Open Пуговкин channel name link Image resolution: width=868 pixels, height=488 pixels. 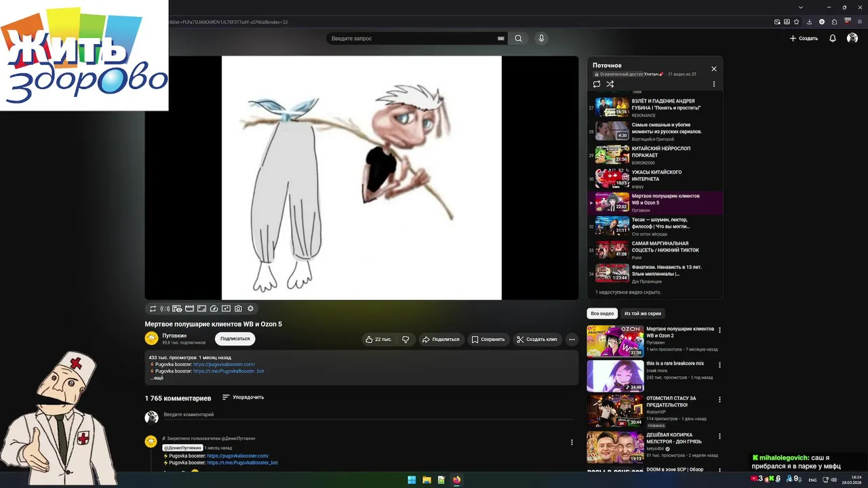point(174,335)
